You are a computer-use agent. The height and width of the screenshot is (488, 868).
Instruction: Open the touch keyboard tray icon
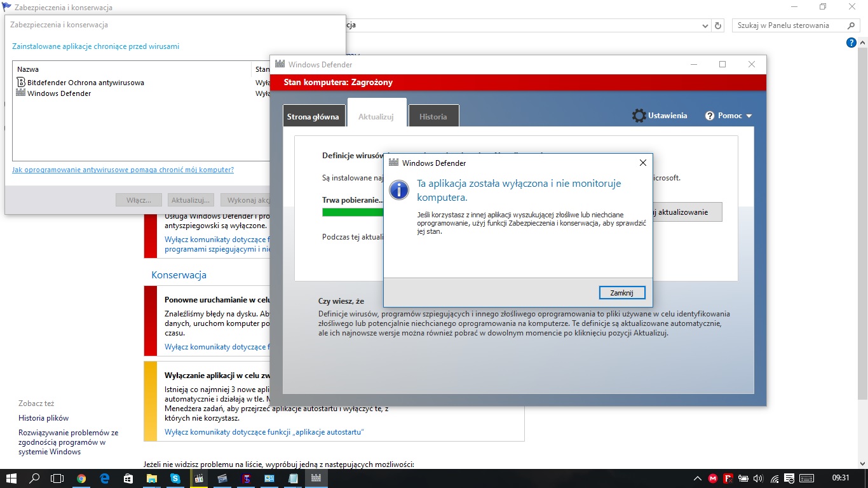pyautogui.click(x=806, y=478)
